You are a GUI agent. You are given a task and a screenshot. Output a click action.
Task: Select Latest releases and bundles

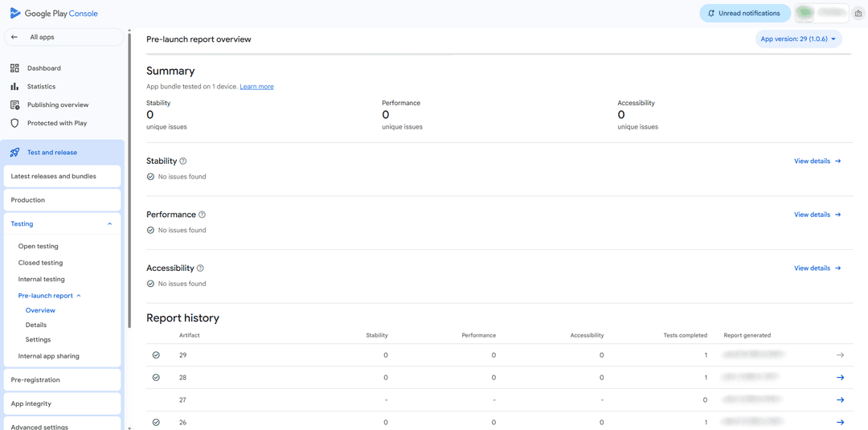point(62,176)
